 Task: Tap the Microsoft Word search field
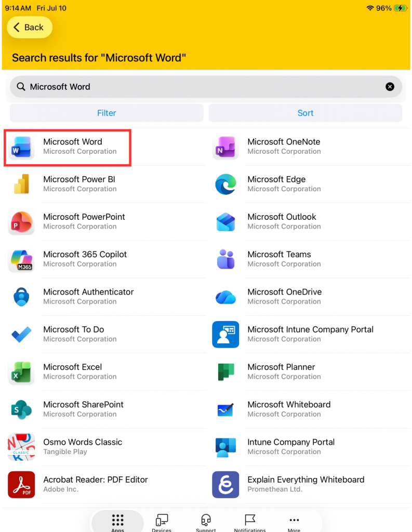click(x=206, y=87)
